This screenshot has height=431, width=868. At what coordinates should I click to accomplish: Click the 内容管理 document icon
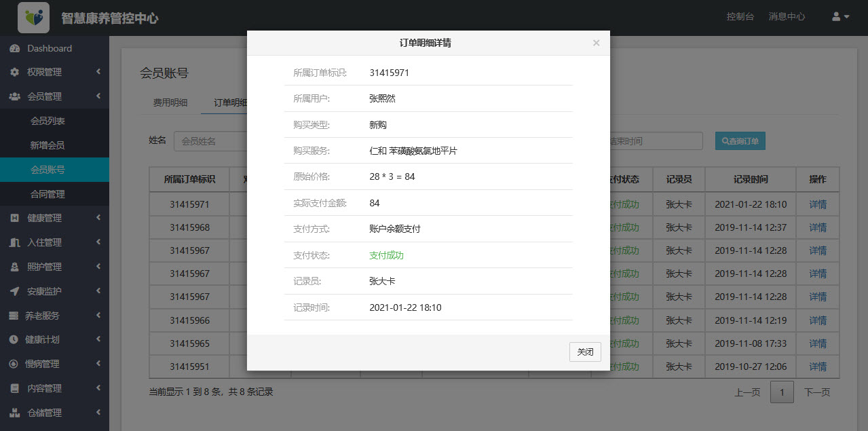pos(15,388)
